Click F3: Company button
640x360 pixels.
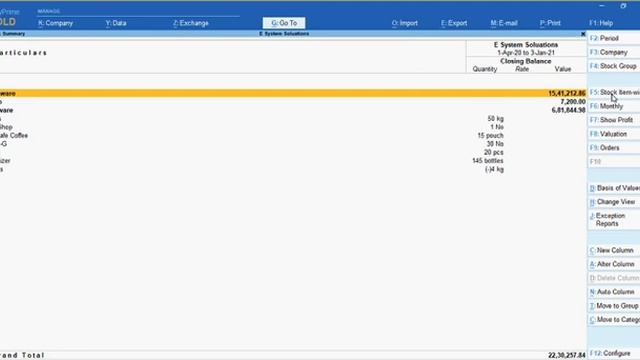613,52
